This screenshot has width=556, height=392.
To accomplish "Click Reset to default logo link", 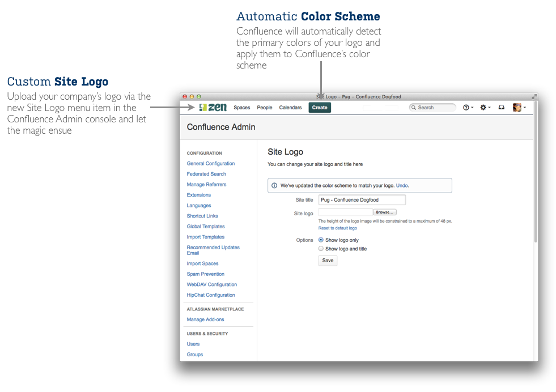I will 338,228.
